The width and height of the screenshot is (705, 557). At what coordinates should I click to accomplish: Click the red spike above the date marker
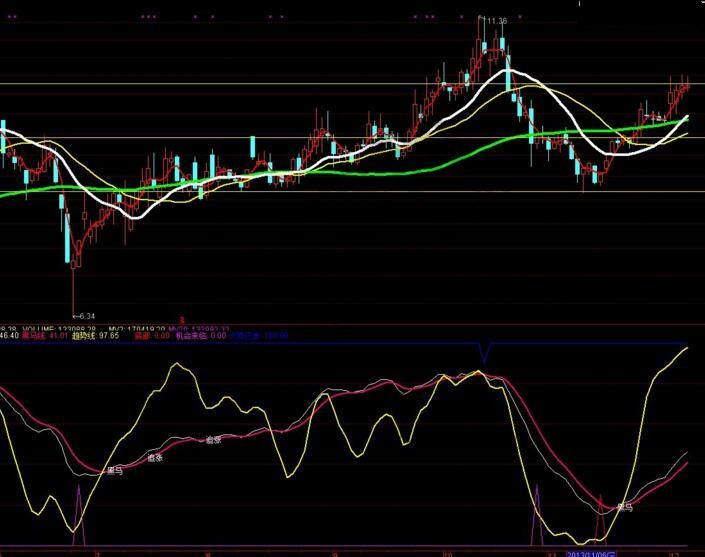pyautogui.click(x=599, y=518)
